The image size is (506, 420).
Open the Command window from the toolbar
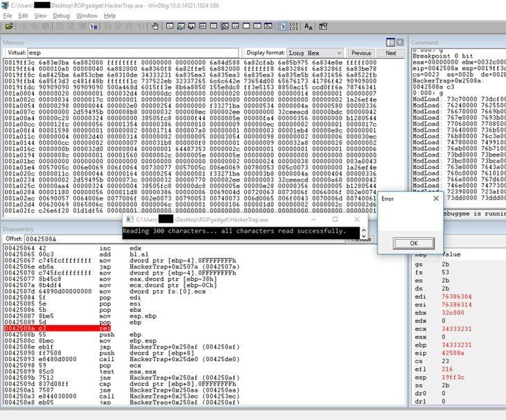(170, 26)
